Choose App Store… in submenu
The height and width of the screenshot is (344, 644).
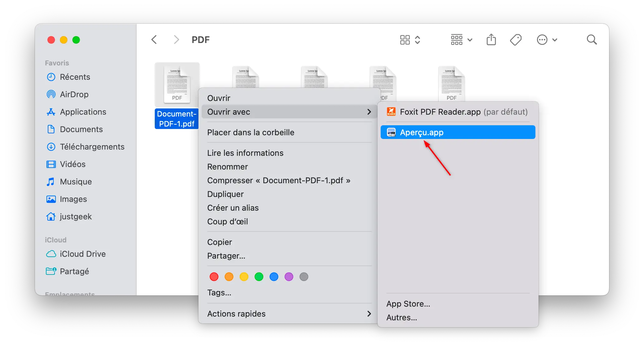tap(458, 304)
